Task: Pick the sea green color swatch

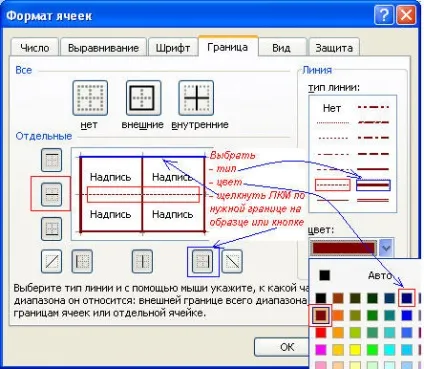Action: click(x=372, y=332)
